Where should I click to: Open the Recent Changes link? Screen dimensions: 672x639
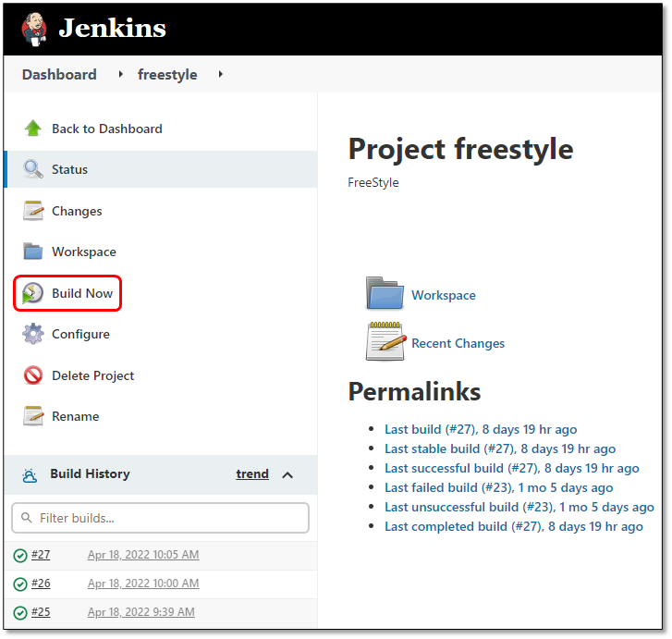point(458,343)
